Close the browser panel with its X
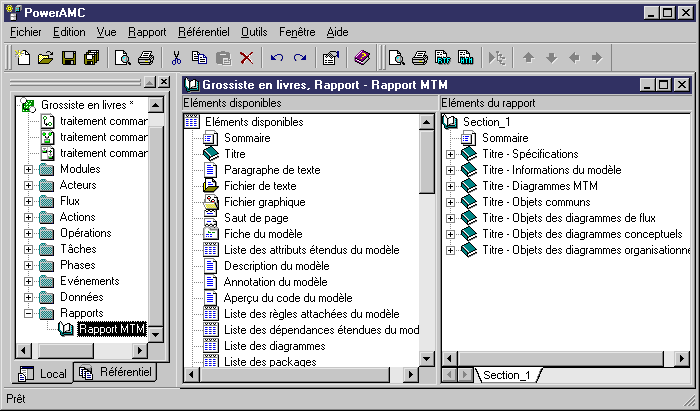 coord(164,82)
